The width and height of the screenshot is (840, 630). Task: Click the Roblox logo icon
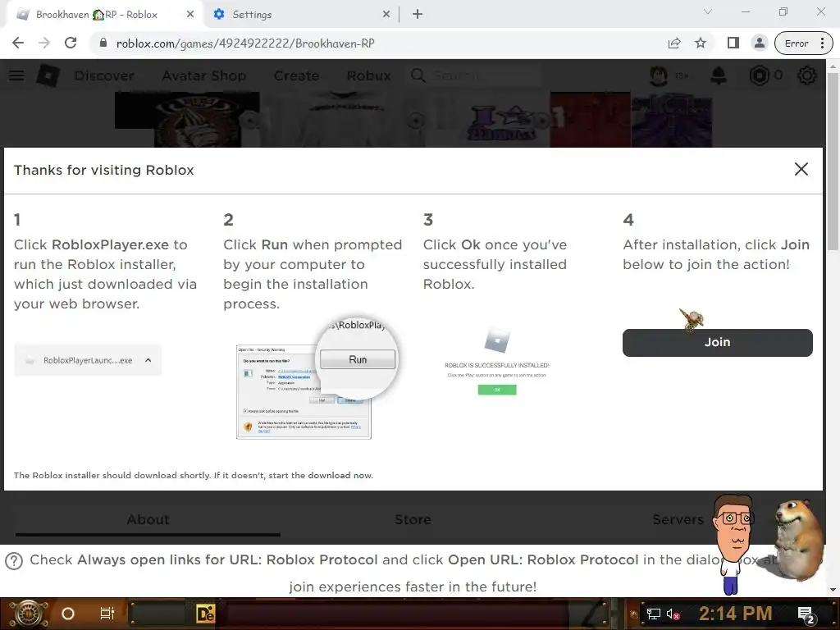point(48,75)
